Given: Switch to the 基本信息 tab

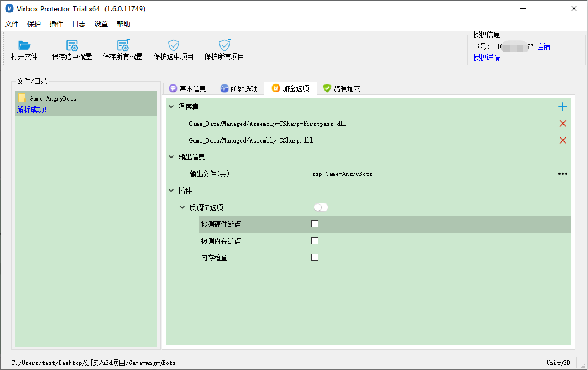Looking at the screenshot, I should pyautogui.click(x=188, y=88).
